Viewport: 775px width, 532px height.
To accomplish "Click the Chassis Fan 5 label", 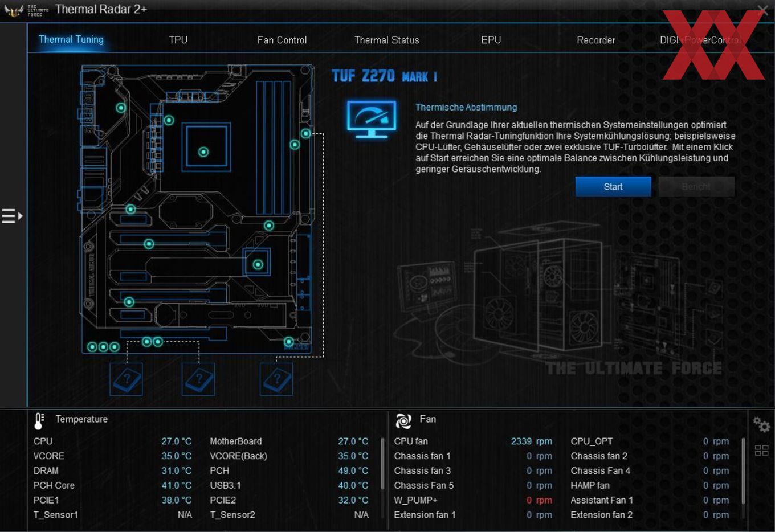I will pyautogui.click(x=424, y=486).
